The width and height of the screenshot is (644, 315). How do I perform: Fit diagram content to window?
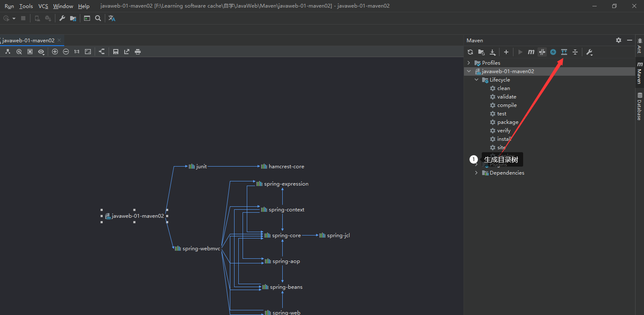point(88,52)
